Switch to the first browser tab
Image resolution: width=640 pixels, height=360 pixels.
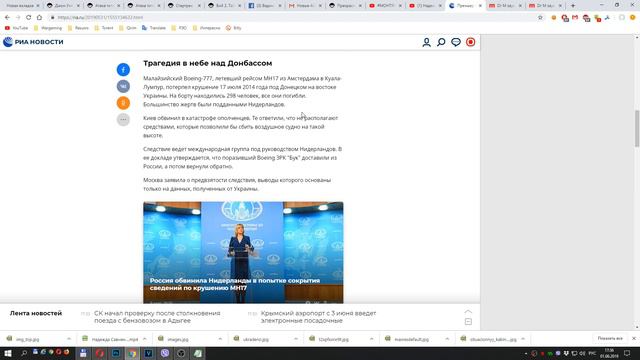(x=21, y=6)
